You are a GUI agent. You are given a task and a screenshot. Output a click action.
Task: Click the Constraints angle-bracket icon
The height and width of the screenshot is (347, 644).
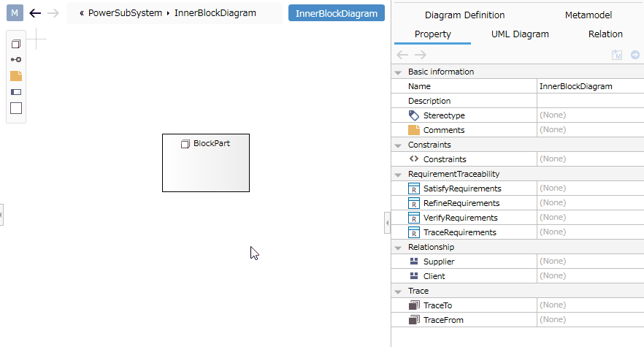414,159
